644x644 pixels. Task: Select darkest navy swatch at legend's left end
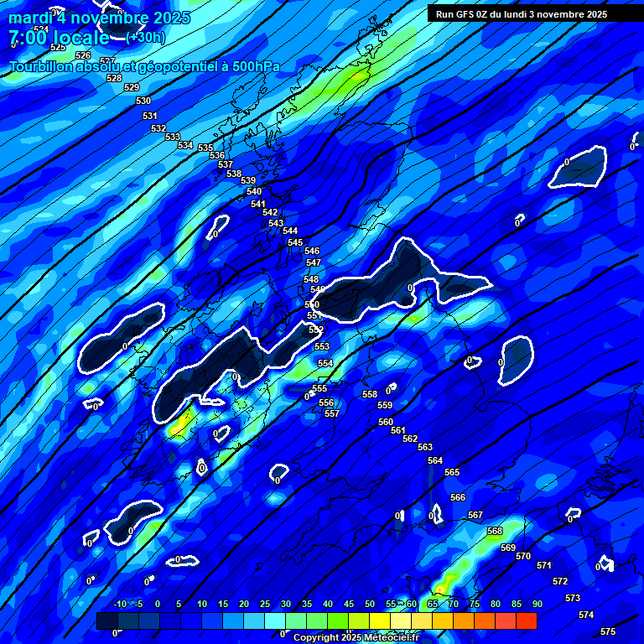point(107,621)
